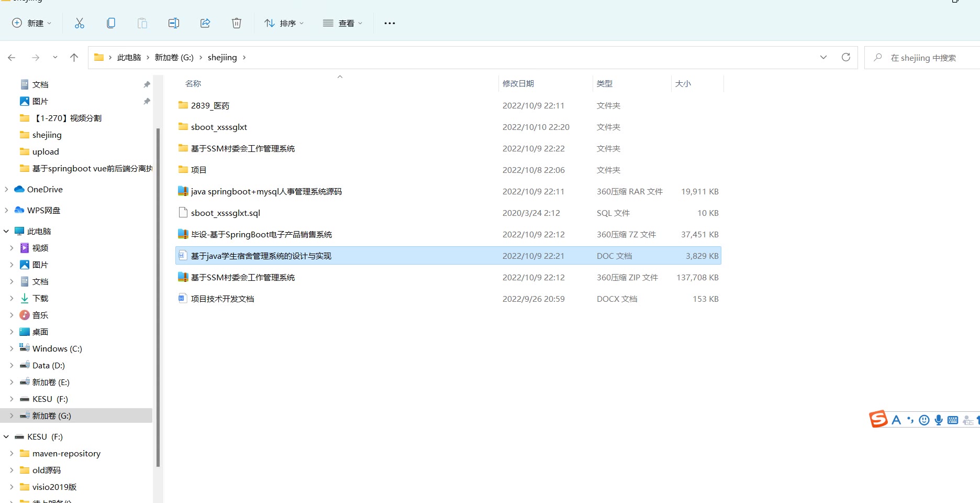Sort by 类型 column header

pyautogui.click(x=605, y=83)
